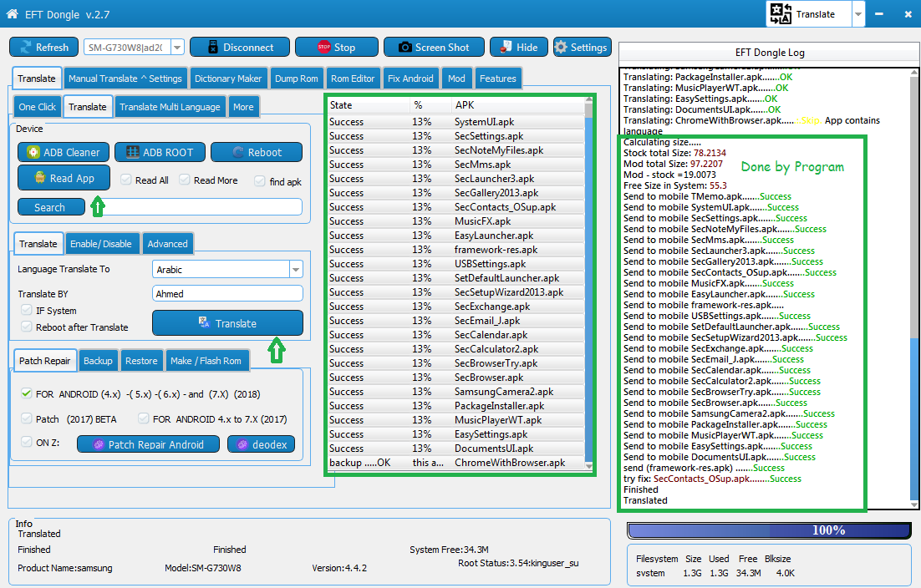
Task: Click the Settings gear icon
Action: (561, 47)
